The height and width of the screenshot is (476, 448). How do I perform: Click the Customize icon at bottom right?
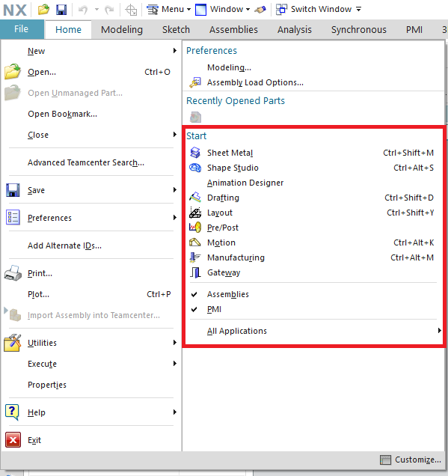pos(385,460)
